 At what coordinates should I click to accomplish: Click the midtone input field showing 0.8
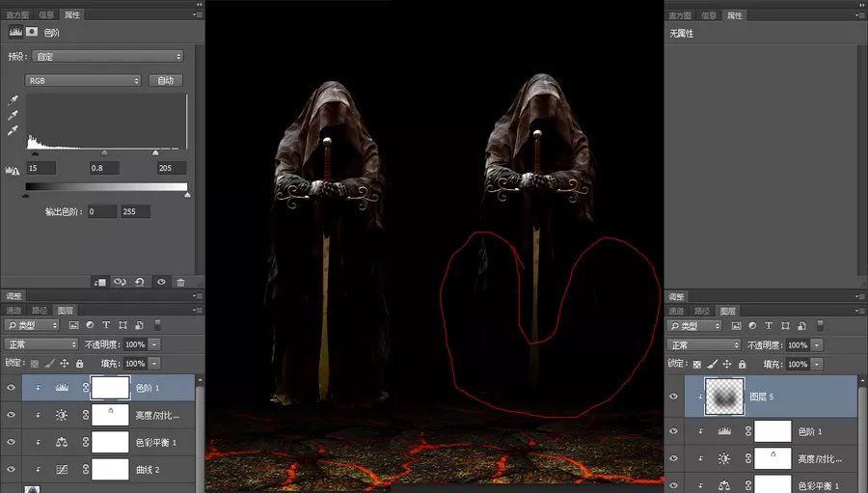point(104,168)
